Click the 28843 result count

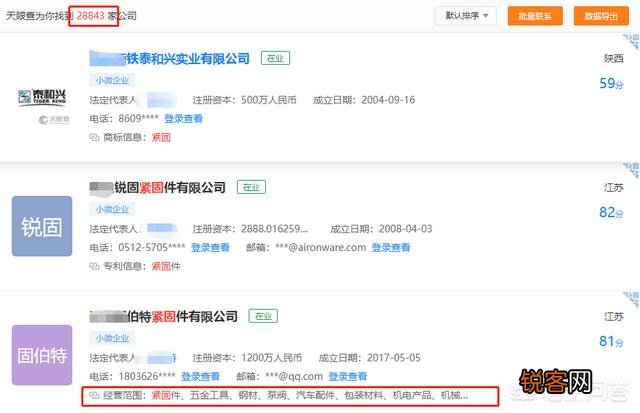coord(91,16)
